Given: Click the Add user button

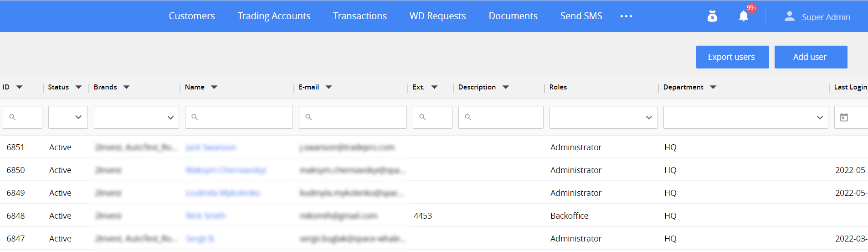Looking at the screenshot, I should point(811,57).
